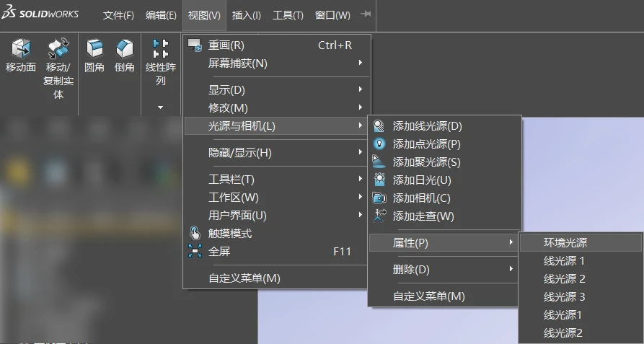Expand the 显示(D) submenu
644x344 pixels.
tap(277, 90)
